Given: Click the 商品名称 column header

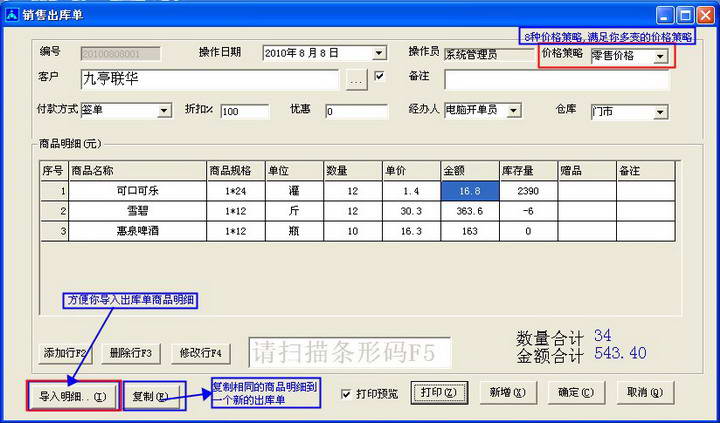Looking at the screenshot, I should (x=137, y=171).
